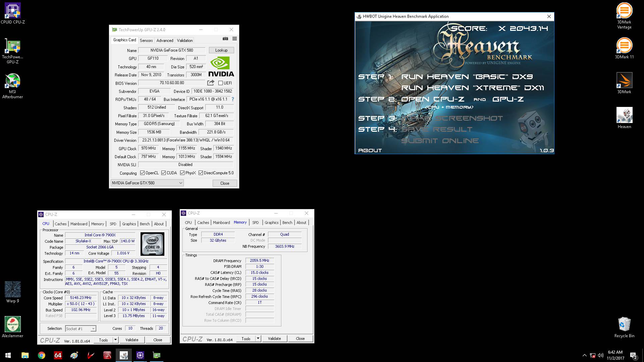Toggle DirectCompute 5.0 checkbox

[x=201, y=173]
